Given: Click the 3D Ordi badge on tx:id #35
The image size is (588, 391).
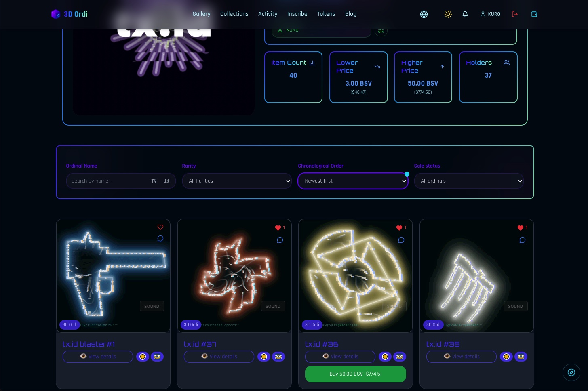Looking at the screenshot, I should tap(433, 324).
